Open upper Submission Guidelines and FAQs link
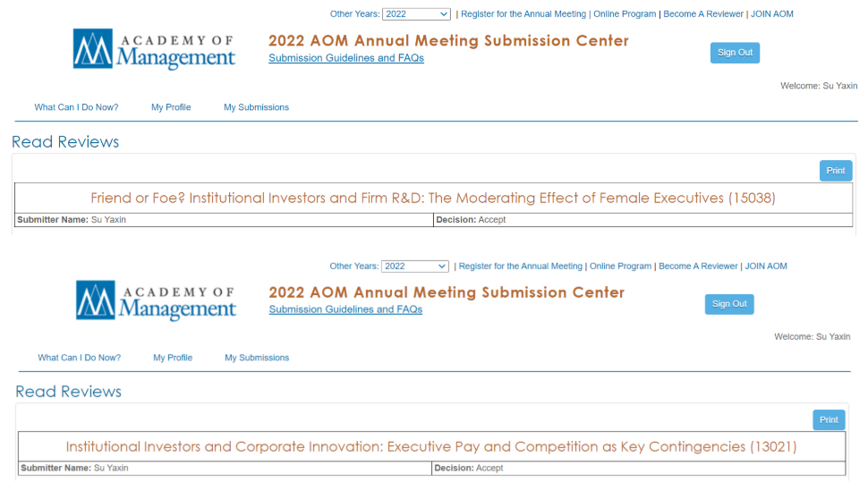868x491 pixels. pyautogui.click(x=346, y=58)
